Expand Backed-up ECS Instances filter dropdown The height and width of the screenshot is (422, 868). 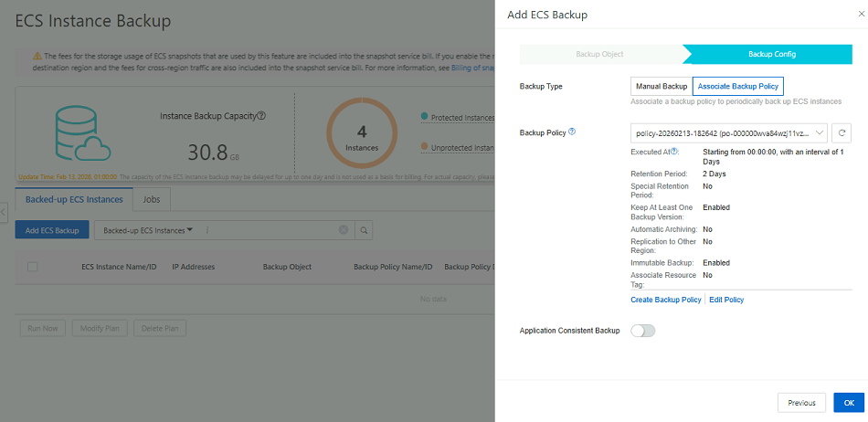pyautogui.click(x=148, y=230)
